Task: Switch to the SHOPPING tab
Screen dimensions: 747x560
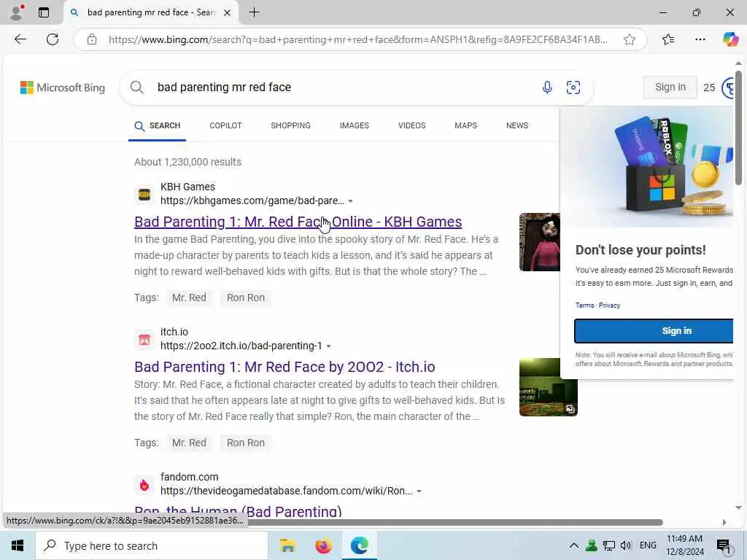Action: pyautogui.click(x=290, y=125)
